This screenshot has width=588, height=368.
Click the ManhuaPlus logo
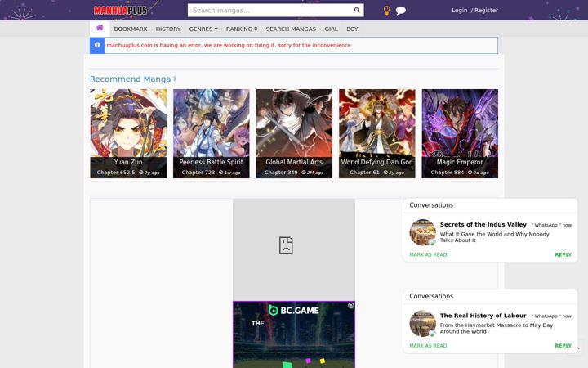click(120, 10)
